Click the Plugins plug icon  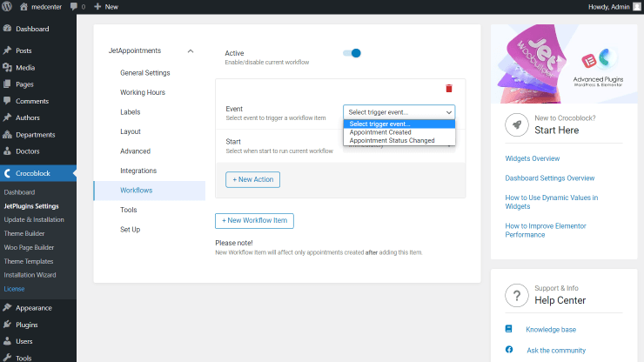point(7,325)
